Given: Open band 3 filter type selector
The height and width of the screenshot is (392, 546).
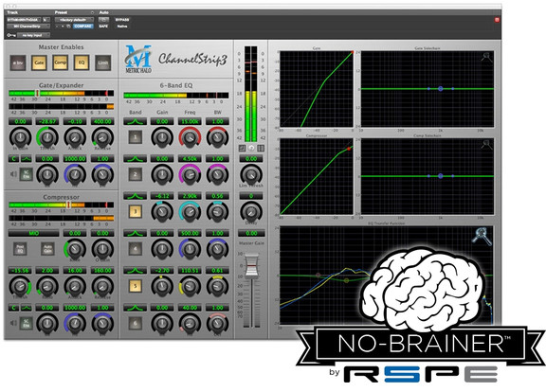Looking at the screenshot, I should point(136,196).
